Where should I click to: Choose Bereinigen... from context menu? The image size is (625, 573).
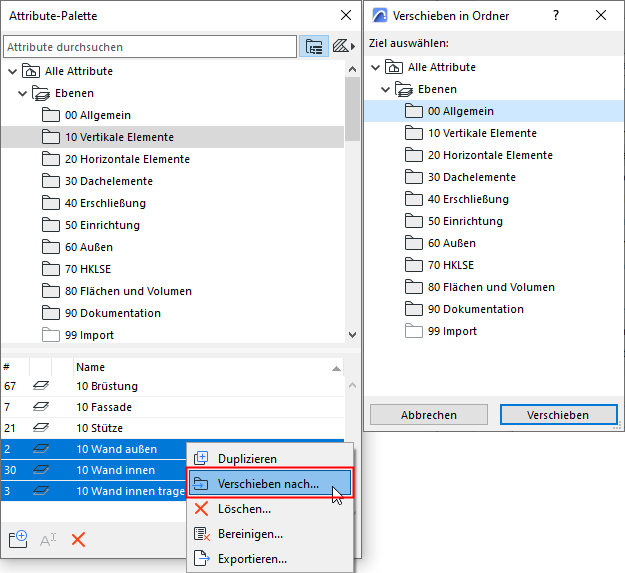270,534
